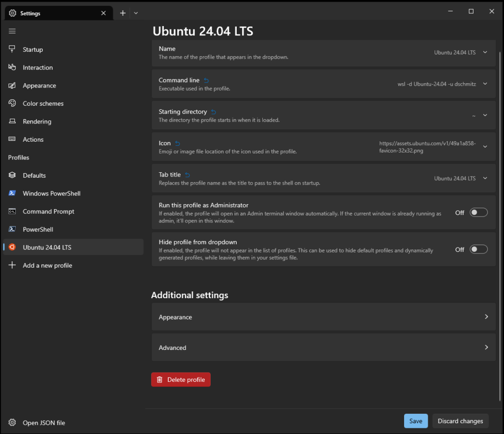Select Windows PowerShell profile
The width and height of the screenshot is (504, 434).
(73, 193)
